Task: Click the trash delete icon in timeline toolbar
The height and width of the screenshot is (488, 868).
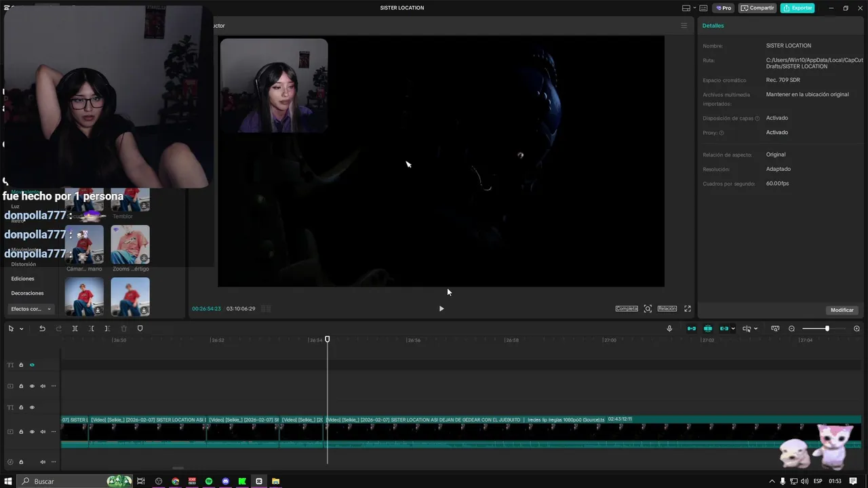Action: [x=123, y=329]
